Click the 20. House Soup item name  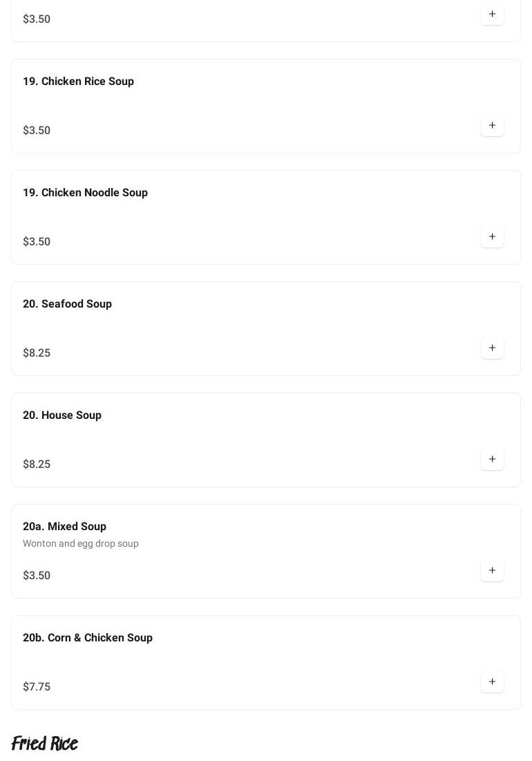pyautogui.click(x=62, y=415)
